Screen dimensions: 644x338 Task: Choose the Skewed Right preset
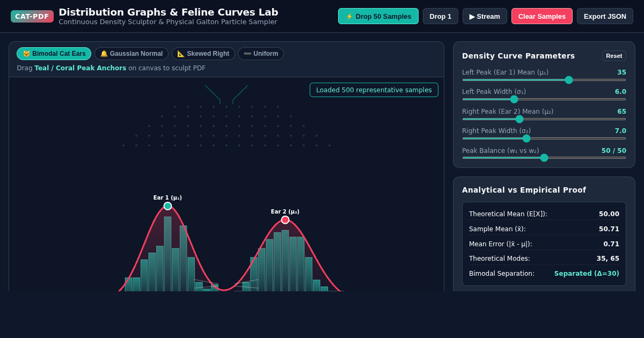(x=203, y=54)
